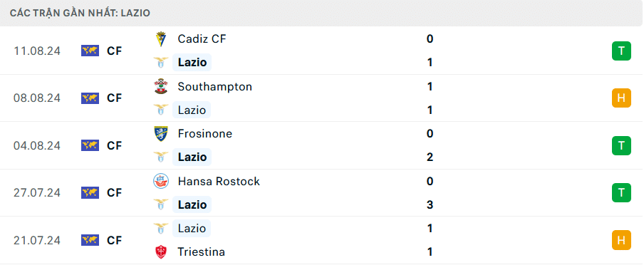Click the green T badge for Frosinone match
Viewport: 644px width, 265px height.
click(x=621, y=145)
